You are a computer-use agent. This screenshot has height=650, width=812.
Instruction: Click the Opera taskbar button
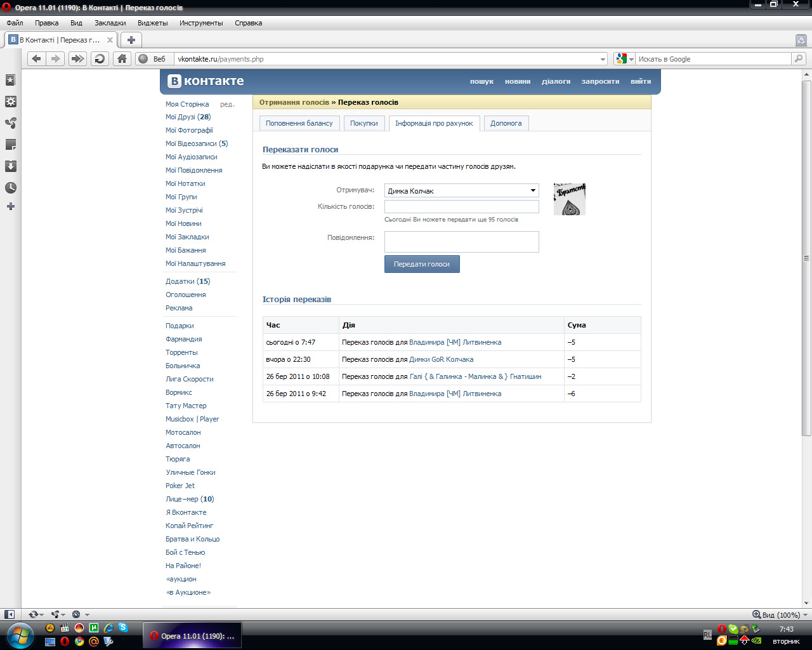[x=192, y=635]
